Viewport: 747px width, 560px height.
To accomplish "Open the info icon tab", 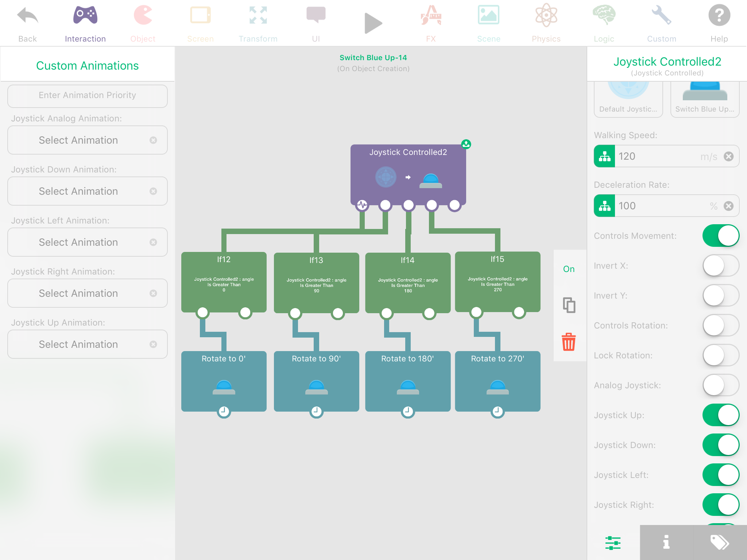I will click(666, 542).
